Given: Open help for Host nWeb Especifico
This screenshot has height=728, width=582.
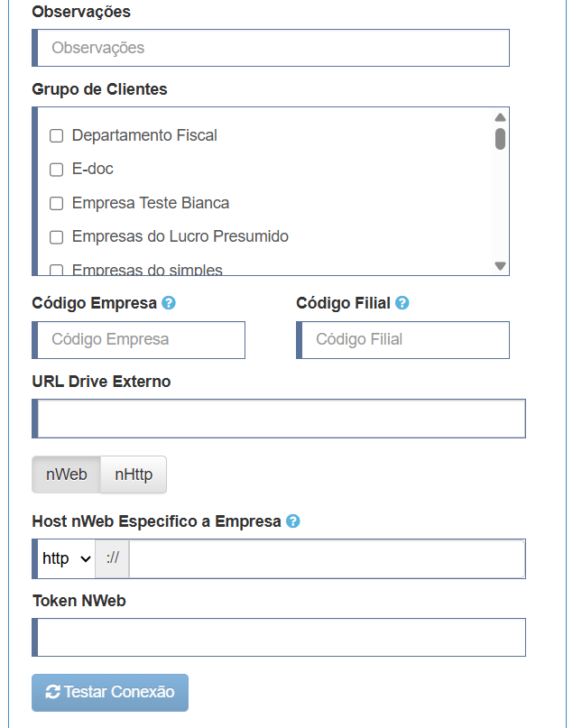Looking at the screenshot, I should pos(293,521).
